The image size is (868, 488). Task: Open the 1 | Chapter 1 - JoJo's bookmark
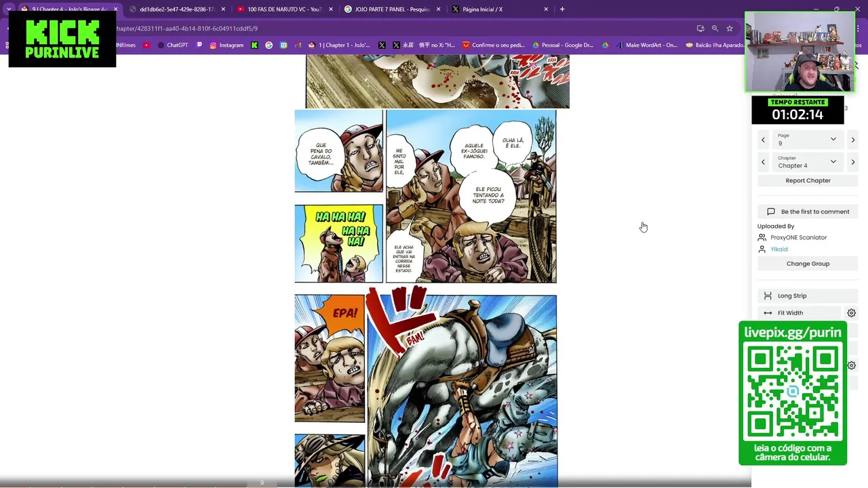(x=339, y=45)
